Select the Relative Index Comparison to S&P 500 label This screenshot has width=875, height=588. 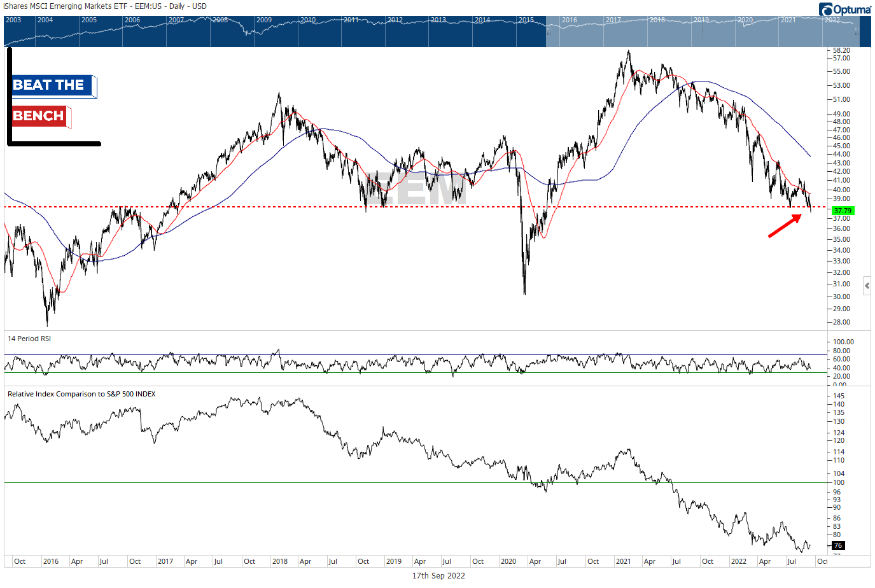tap(81, 394)
